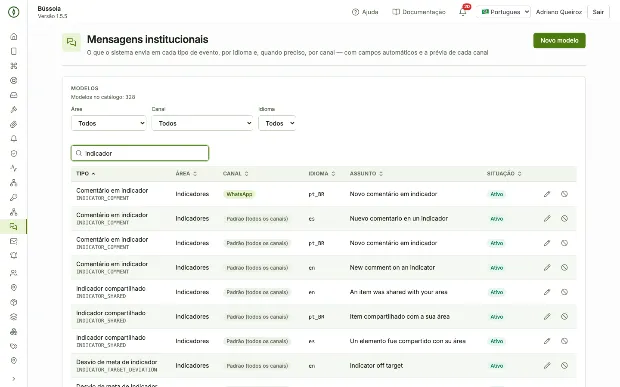This screenshot has height=387, width=620.
Task: Sort table by ASSUNTO column
Action: 366,174
